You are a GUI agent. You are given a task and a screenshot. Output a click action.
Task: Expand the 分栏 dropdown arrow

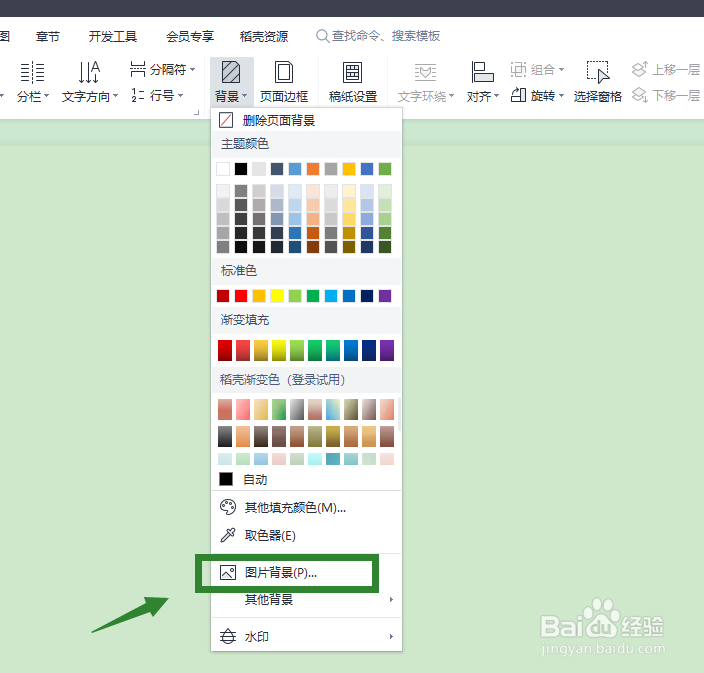pyautogui.click(x=46, y=96)
